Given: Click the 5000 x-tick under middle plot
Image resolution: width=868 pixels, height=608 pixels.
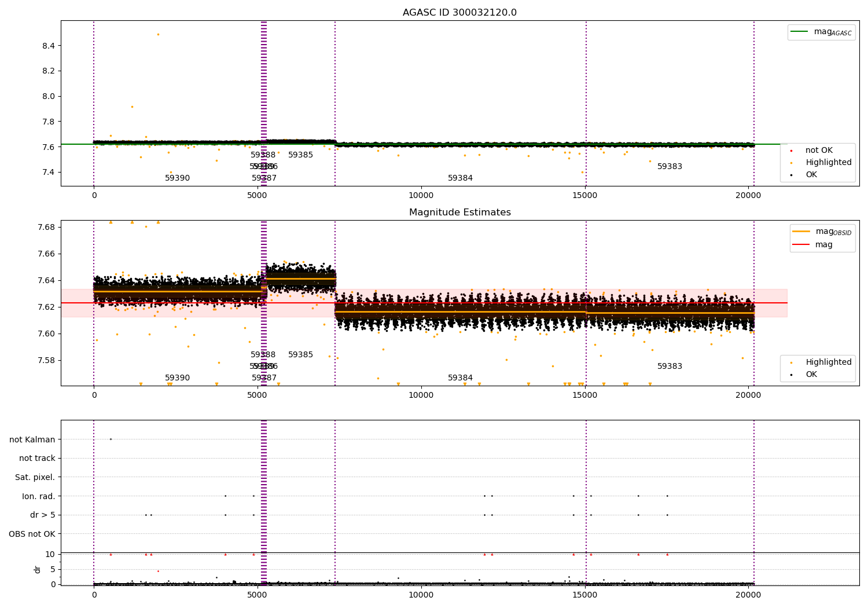Looking at the screenshot, I should [x=258, y=395].
